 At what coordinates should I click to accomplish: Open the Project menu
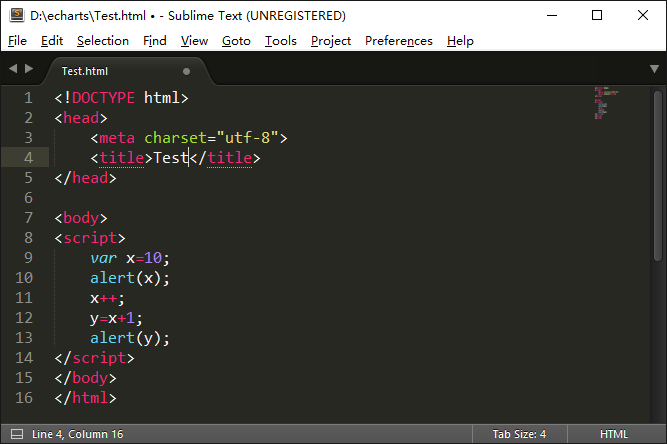click(331, 41)
